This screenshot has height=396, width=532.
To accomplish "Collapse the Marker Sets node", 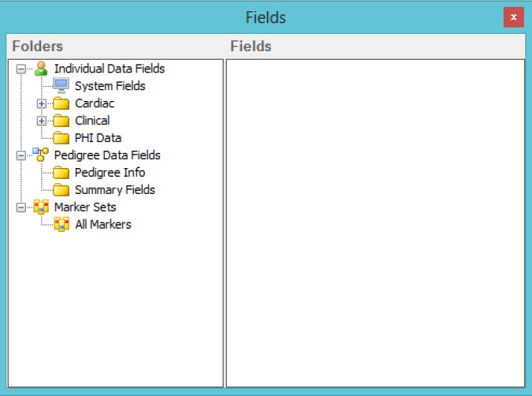I will tap(21, 207).
